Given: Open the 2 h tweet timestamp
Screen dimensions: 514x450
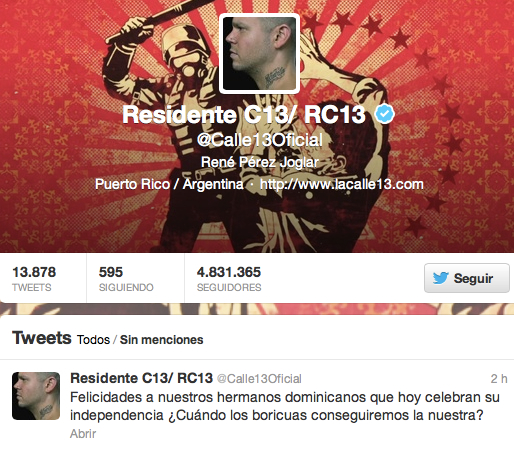Looking at the screenshot, I should 499,379.
